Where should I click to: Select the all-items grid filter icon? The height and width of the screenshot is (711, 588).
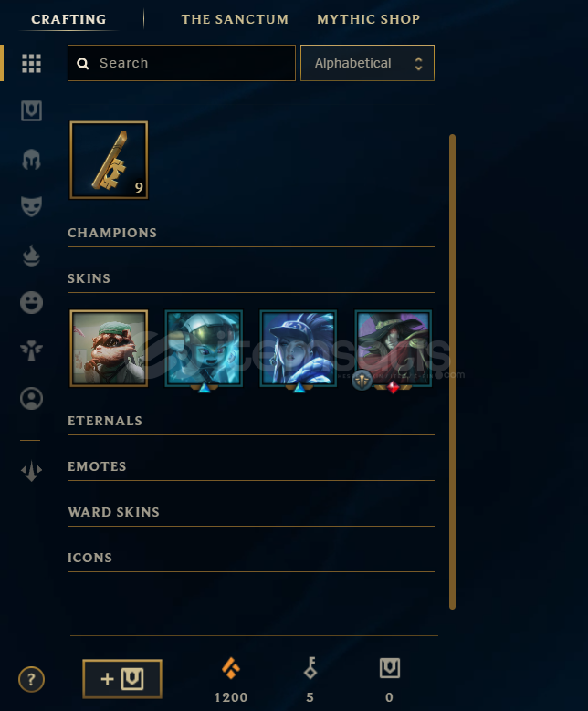coord(31,64)
